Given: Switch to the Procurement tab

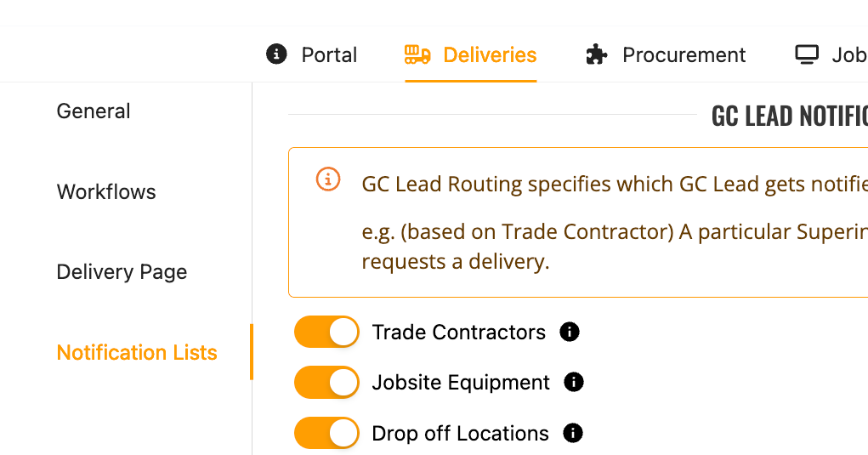Looking at the screenshot, I should click(x=684, y=55).
